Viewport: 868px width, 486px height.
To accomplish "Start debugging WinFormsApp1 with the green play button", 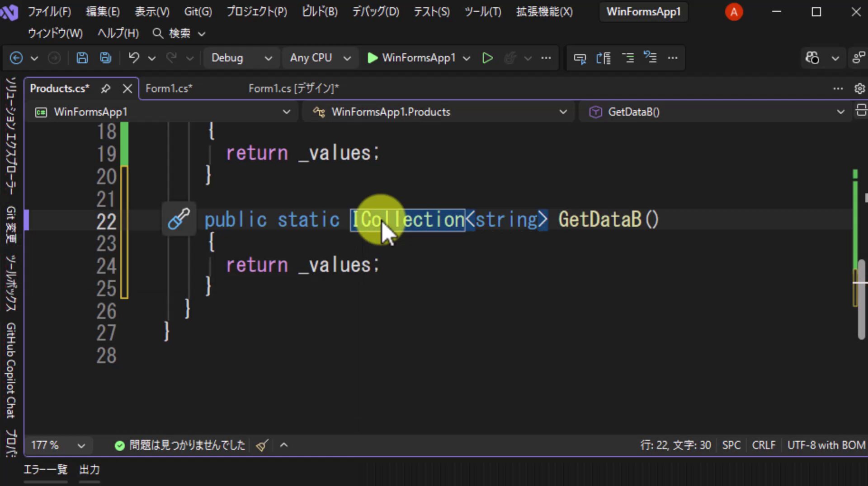I will click(x=373, y=58).
